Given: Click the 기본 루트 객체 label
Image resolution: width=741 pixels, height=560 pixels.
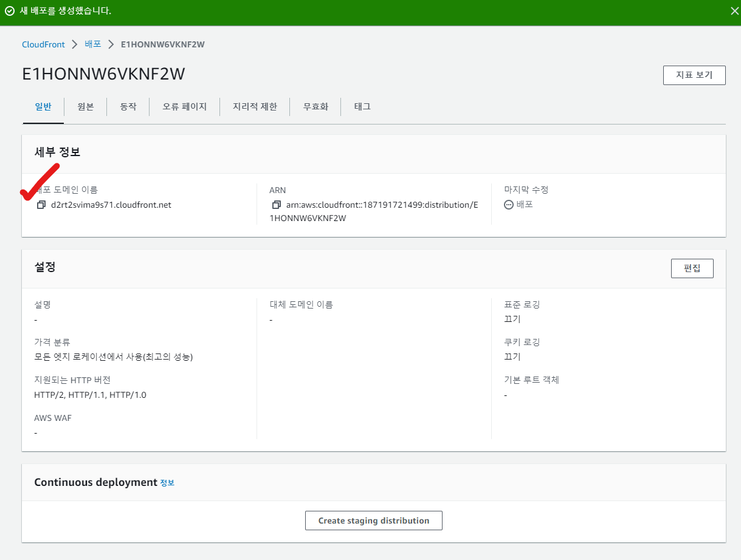Looking at the screenshot, I should pyautogui.click(x=532, y=380).
